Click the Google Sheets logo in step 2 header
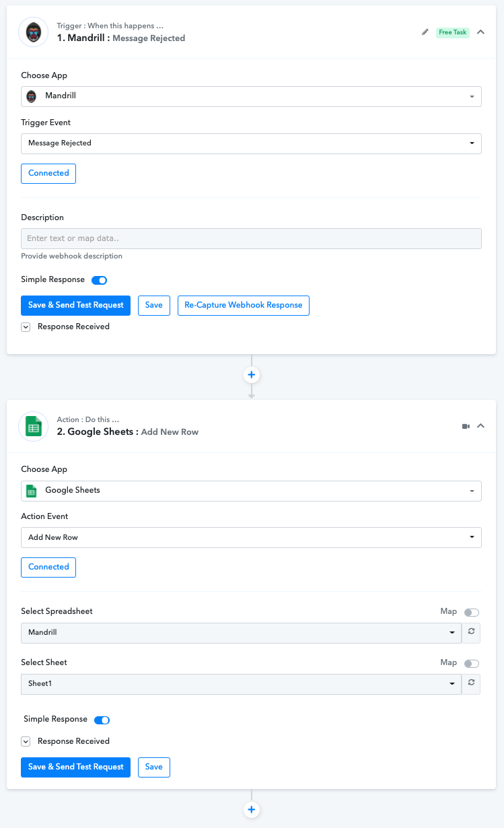 coord(33,426)
